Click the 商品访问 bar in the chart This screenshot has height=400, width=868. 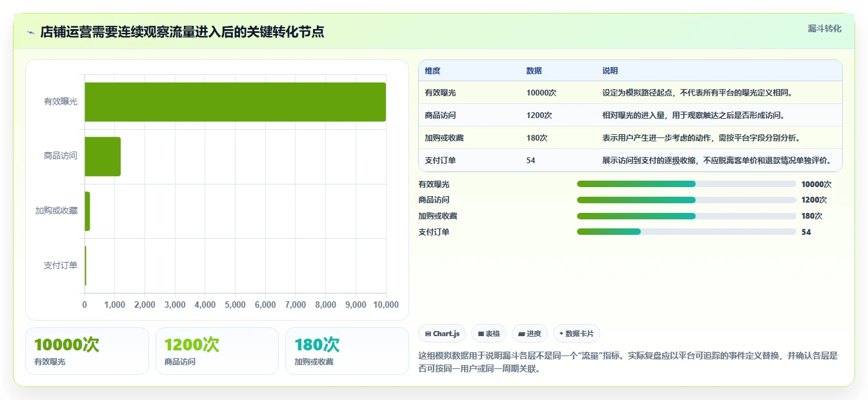(103, 156)
